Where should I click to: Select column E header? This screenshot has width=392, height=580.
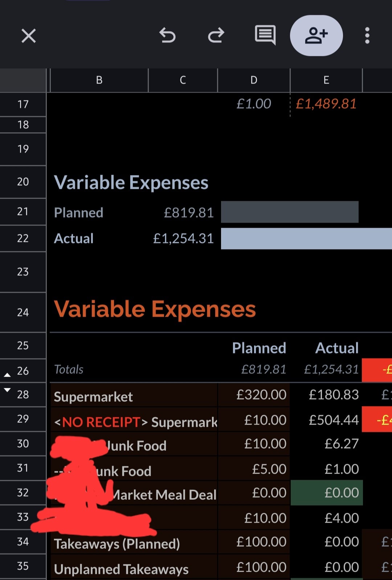(x=326, y=80)
